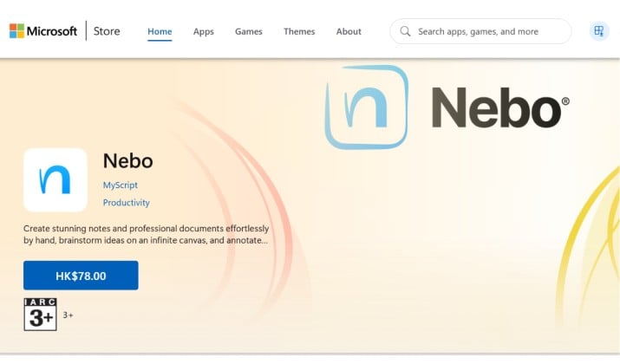
Task: Click the IARC 3+ rating badge
Action: (41, 315)
